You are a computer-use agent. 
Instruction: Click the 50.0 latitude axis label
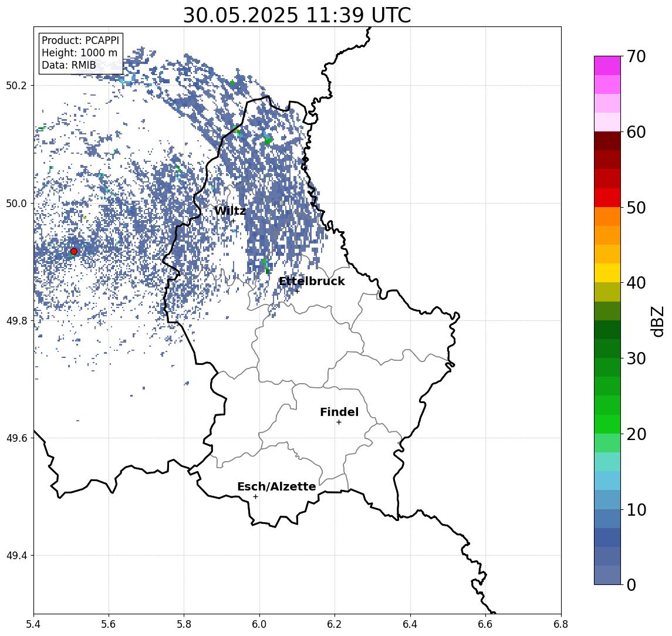tap(16, 203)
